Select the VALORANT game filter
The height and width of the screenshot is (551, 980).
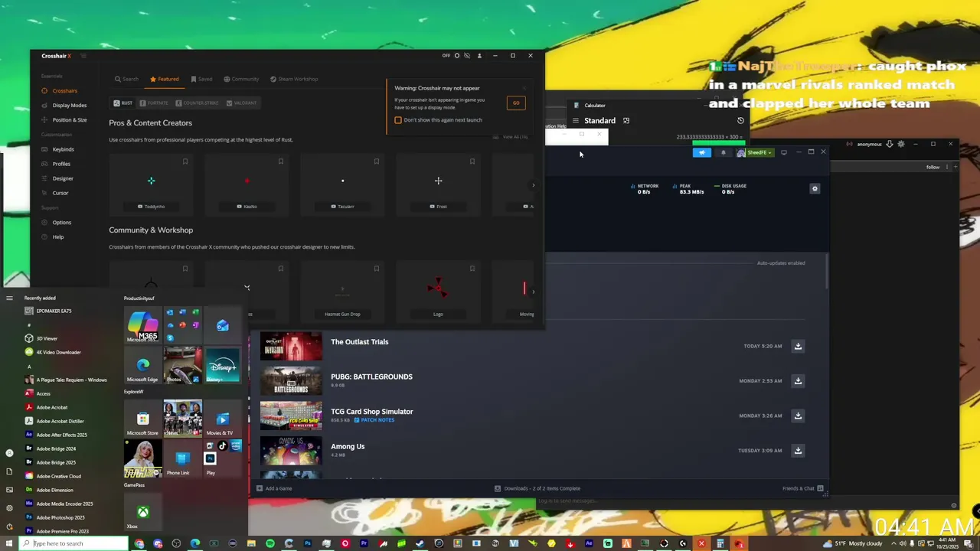pyautogui.click(x=241, y=103)
